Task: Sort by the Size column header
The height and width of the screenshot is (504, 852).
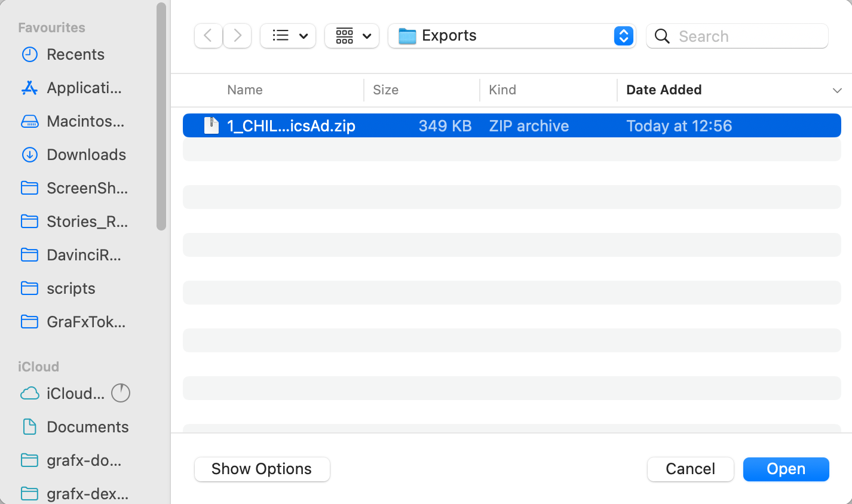Action: 386,90
